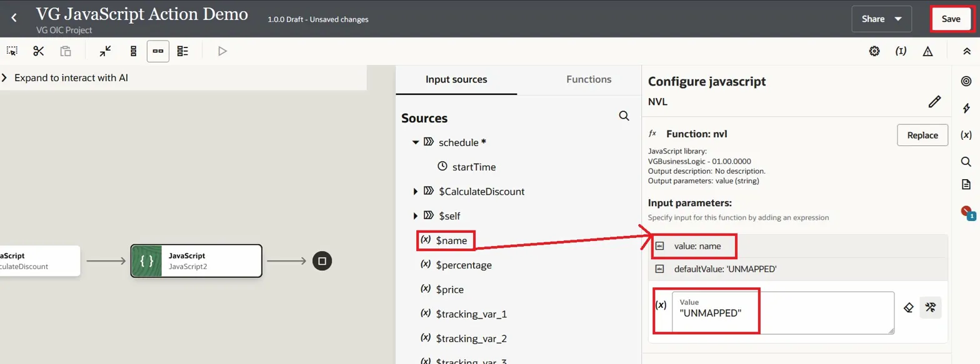This screenshot has height=364, width=980.
Task: Select the scissors cut icon in toolbar
Action: [39, 51]
